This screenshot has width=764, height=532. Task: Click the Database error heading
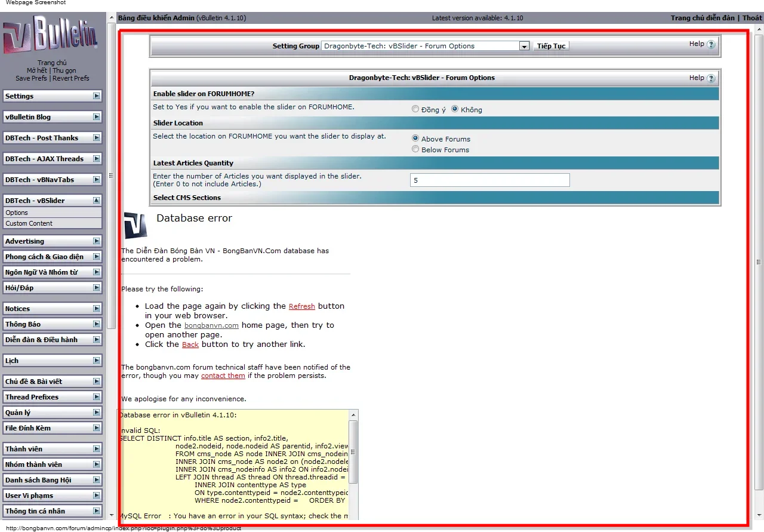point(194,218)
